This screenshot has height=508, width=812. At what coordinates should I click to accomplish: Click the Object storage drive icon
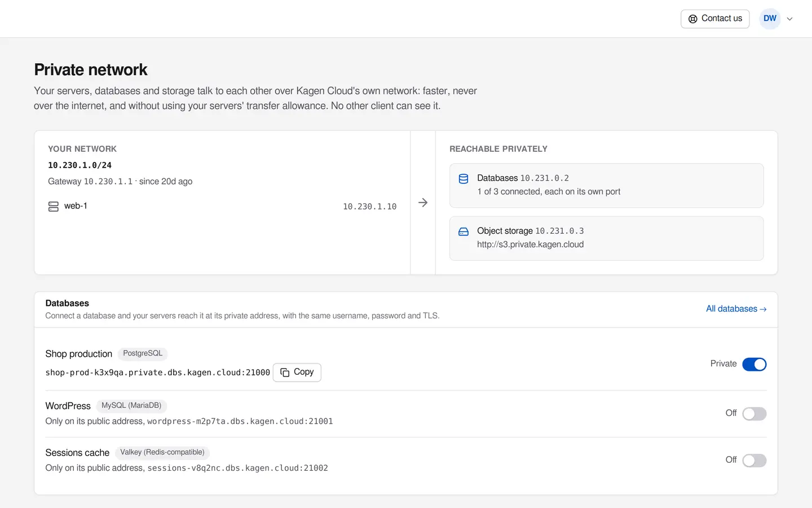pyautogui.click(x=464, y=231)
